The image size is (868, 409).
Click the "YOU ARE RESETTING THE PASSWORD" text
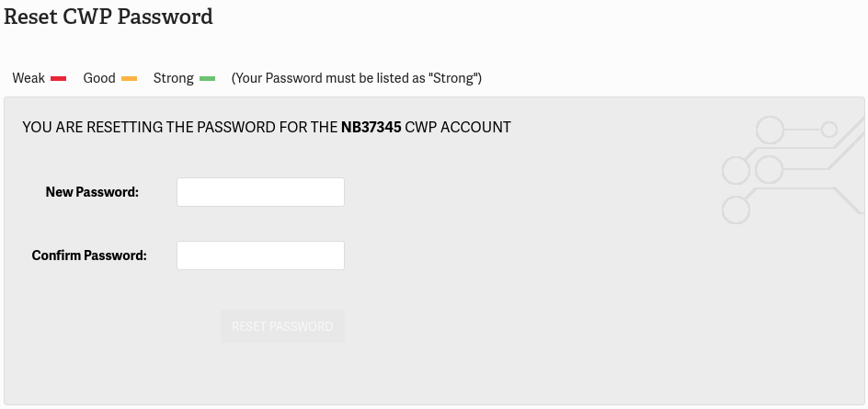point(179,127)
